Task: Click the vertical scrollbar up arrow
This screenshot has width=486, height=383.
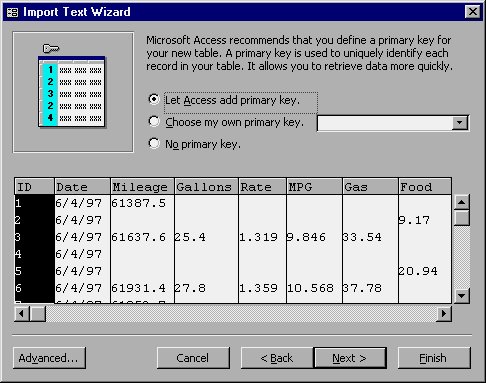Action: 462,202
